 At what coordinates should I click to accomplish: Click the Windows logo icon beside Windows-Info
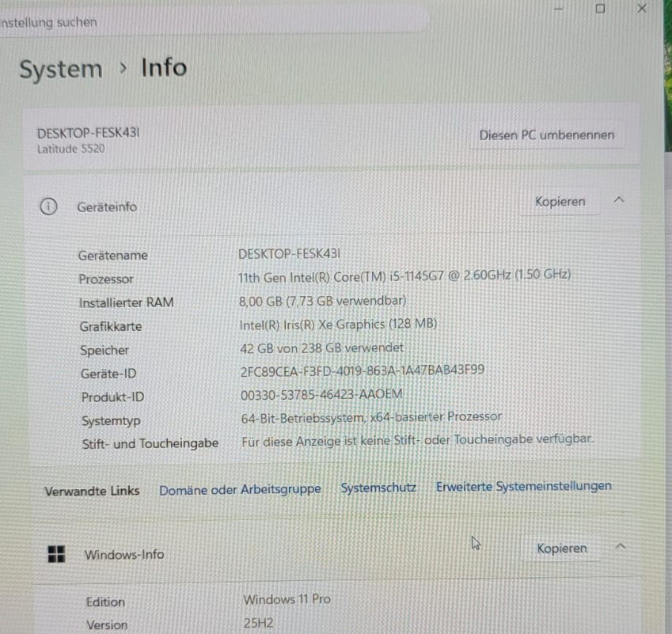coord(56,554)
